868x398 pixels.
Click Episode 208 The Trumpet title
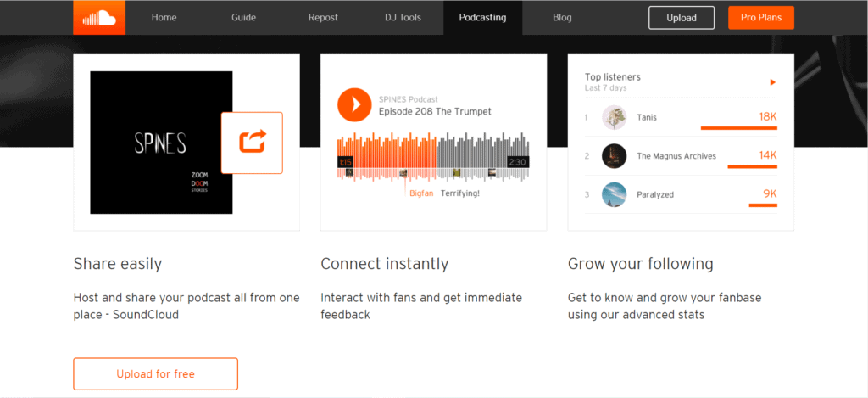click(435, 111)
